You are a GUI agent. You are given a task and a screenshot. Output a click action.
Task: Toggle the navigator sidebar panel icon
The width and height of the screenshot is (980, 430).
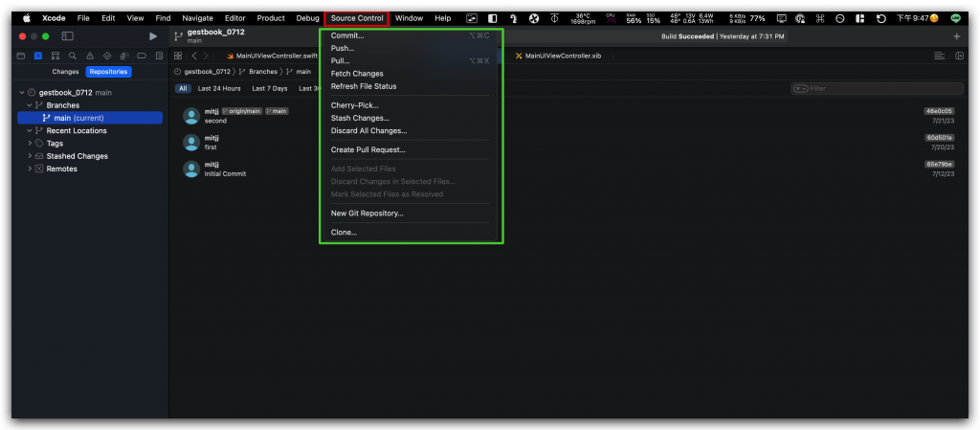[68, 36]
